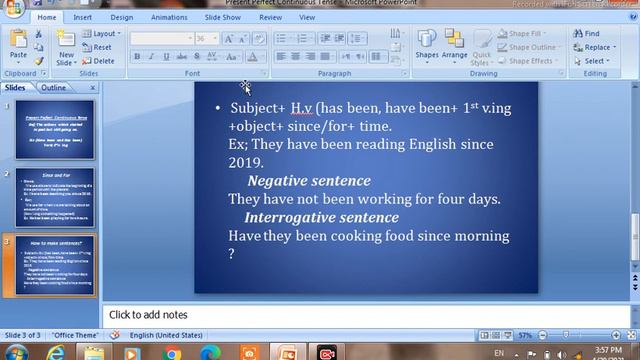
Task: Open the font size dropdown
Action: click(215, 38)
